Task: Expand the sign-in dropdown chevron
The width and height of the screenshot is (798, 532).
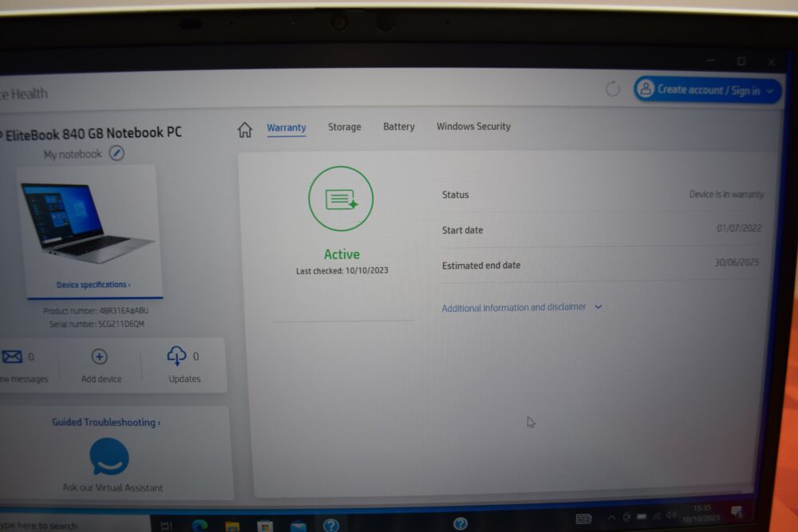Action: point(770,91)
